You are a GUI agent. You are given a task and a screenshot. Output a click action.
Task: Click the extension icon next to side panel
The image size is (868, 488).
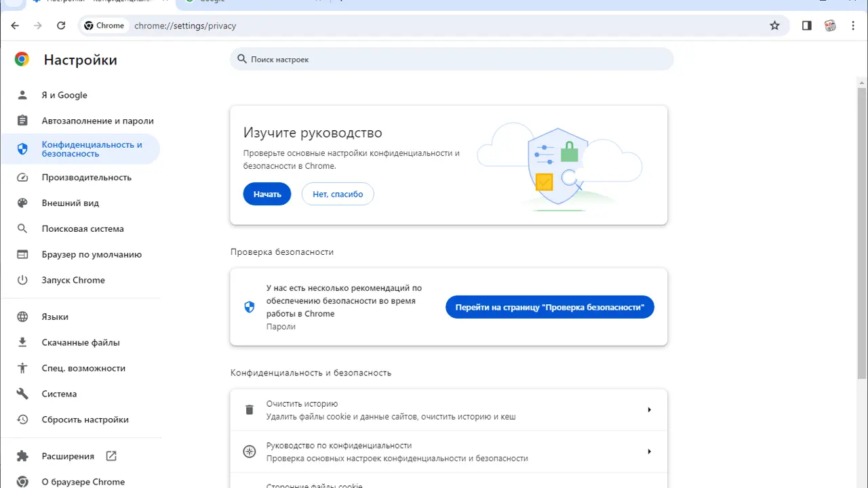click(830, 26)
